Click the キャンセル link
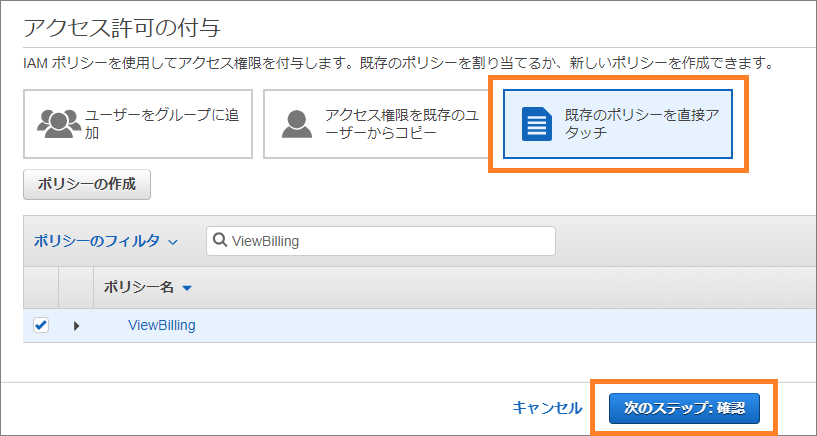Viewport: 817px width, 436px height. click(547, 407)
